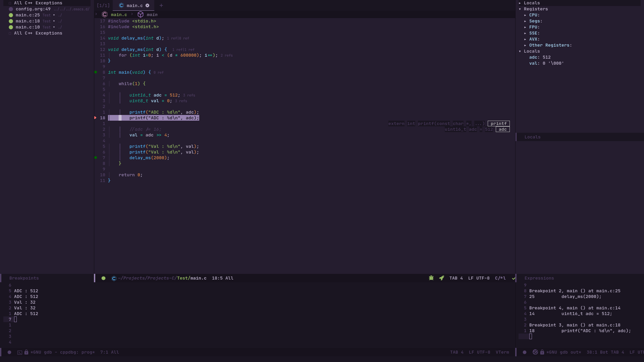The height and width of the screenshot is (362, 644).
Task: Collapse the Registers tree node
Action: pos(520,9)
